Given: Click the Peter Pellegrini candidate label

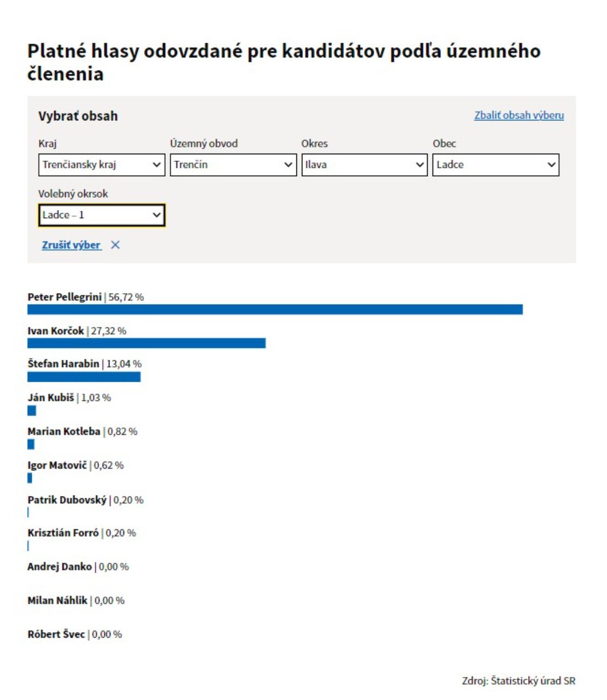Looking at the screenshot, I should [x=65, y=297].
